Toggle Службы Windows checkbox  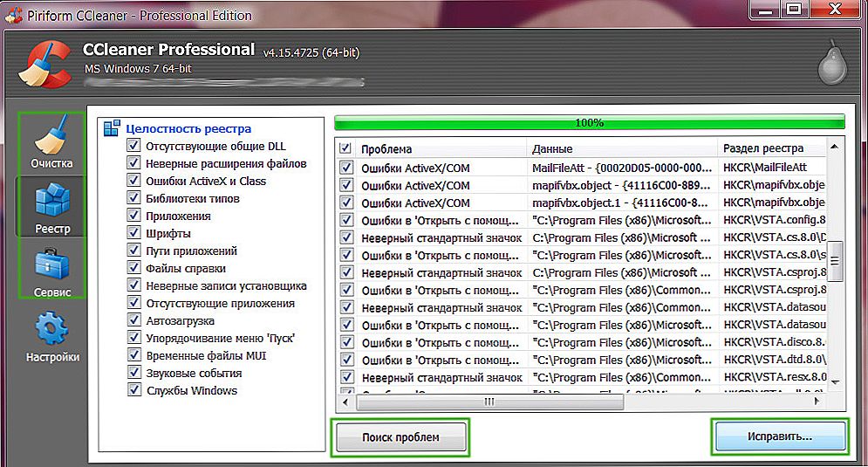point(133,389)
